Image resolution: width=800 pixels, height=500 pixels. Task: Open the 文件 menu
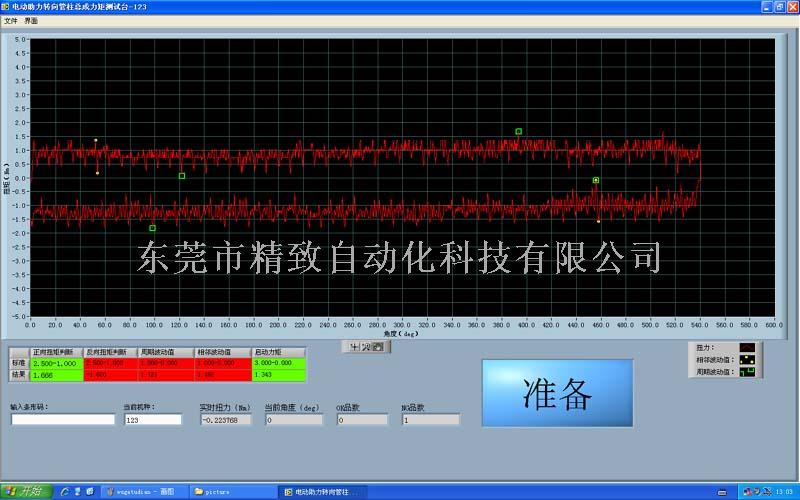(10, 21)
